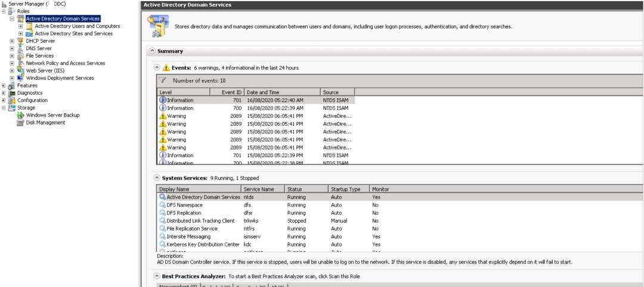Click the gear icon for File Replication Service
The height and width of the screenshot is (287, 644).
pos(163,229)
